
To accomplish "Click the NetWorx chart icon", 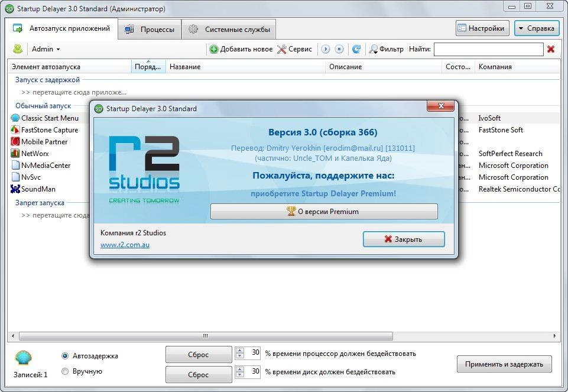I will click(15, 154).
